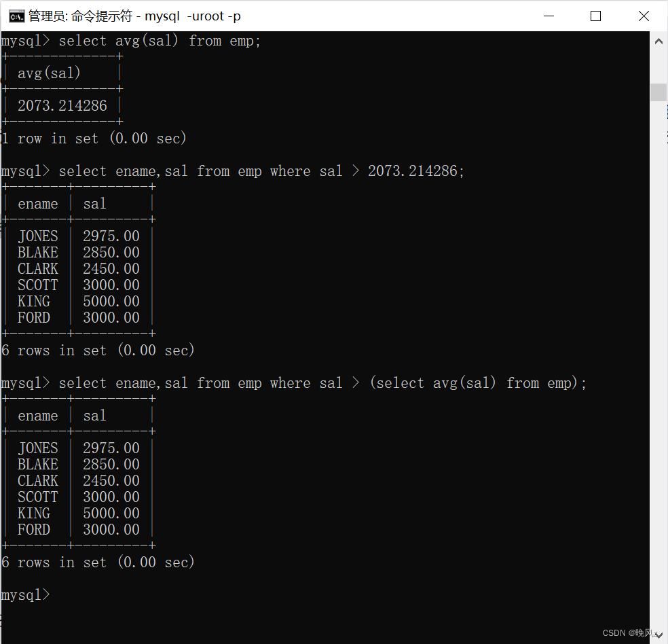Click the scrollbar thumb on the right edge
Viewport: 668px width, 644px height.
[x=658, y=92]
